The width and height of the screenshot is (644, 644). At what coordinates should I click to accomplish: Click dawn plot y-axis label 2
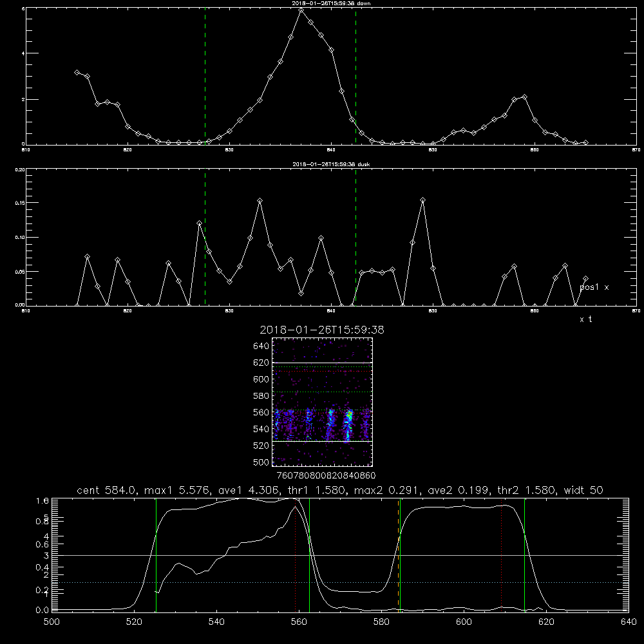23,100
